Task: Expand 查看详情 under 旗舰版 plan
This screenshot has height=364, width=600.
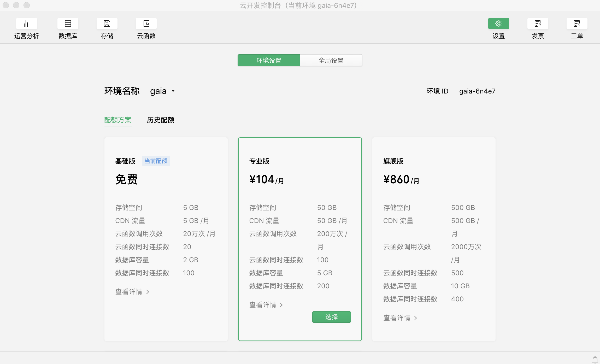Action: pyautogui.click(x=400, y=318)
